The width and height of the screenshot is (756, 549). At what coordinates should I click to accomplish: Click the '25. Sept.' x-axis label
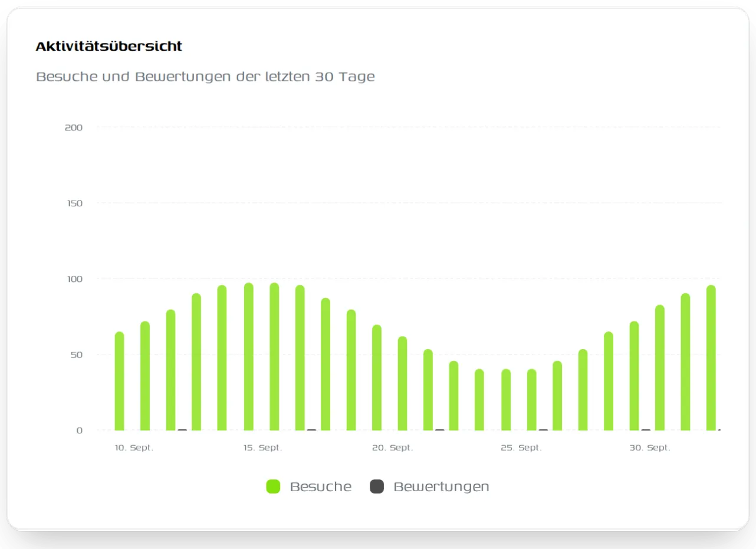521,448
